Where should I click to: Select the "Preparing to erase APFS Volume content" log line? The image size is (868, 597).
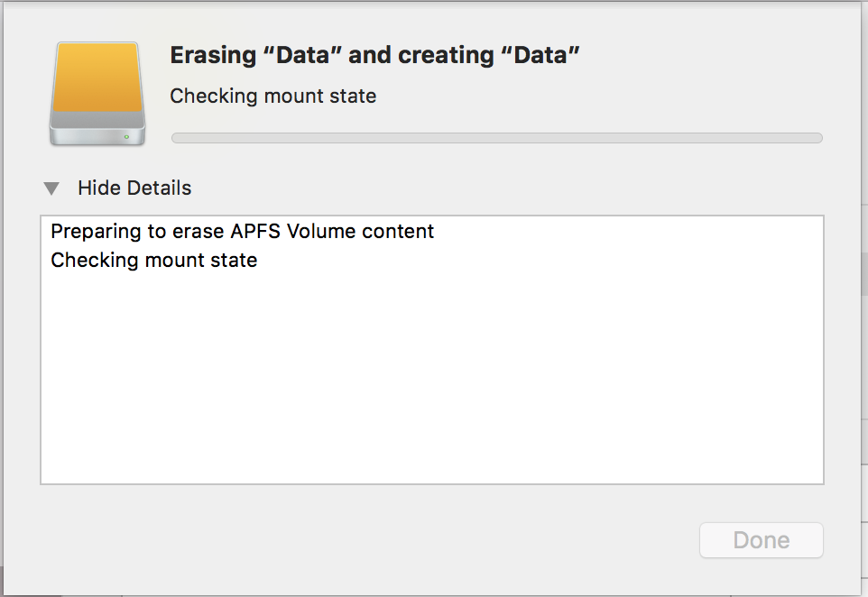pos(242,232)
